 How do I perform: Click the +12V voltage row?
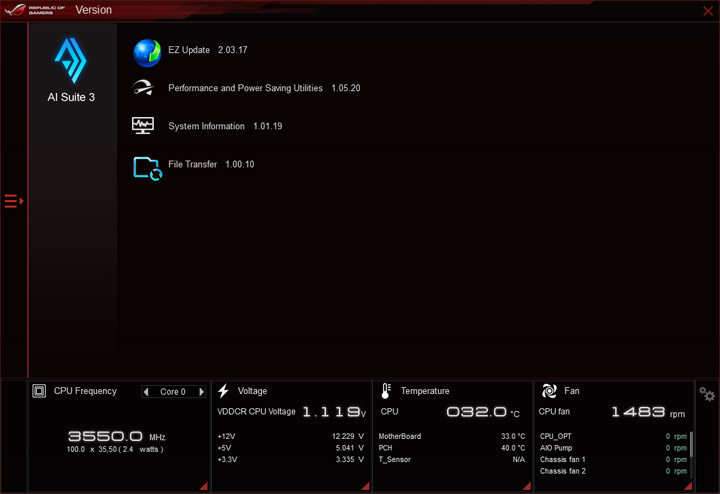click(291, 436)
